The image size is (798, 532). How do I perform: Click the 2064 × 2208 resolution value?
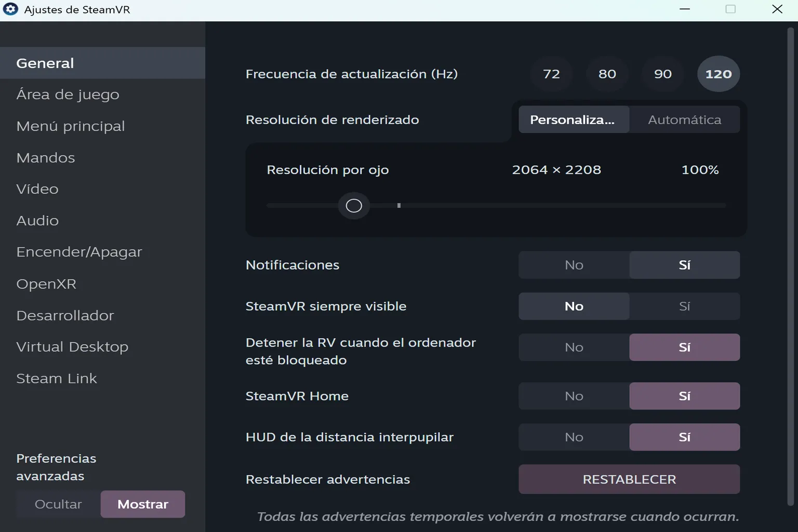(556, 170)
